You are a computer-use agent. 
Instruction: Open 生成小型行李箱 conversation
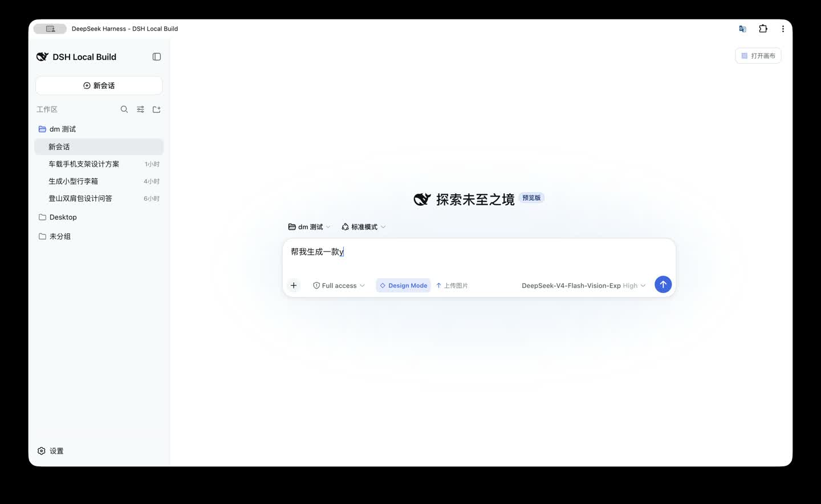coord(99,181)
